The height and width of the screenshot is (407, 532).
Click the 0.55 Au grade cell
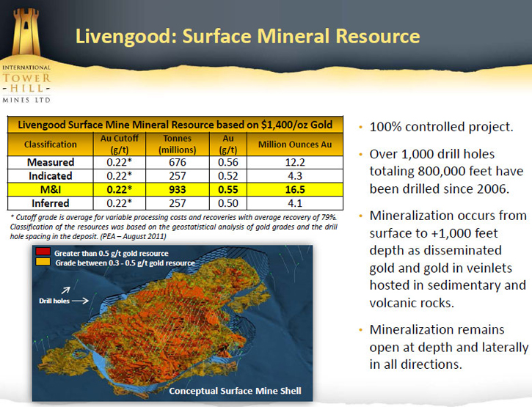pyautogui.click(x=228, y=189)
